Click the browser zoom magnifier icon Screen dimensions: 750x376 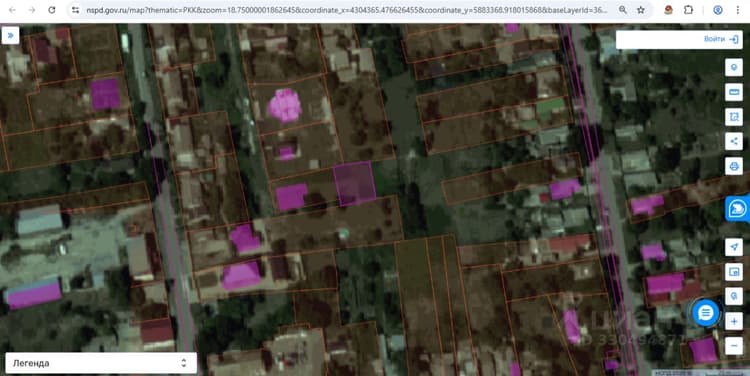[x=622, y=10]
